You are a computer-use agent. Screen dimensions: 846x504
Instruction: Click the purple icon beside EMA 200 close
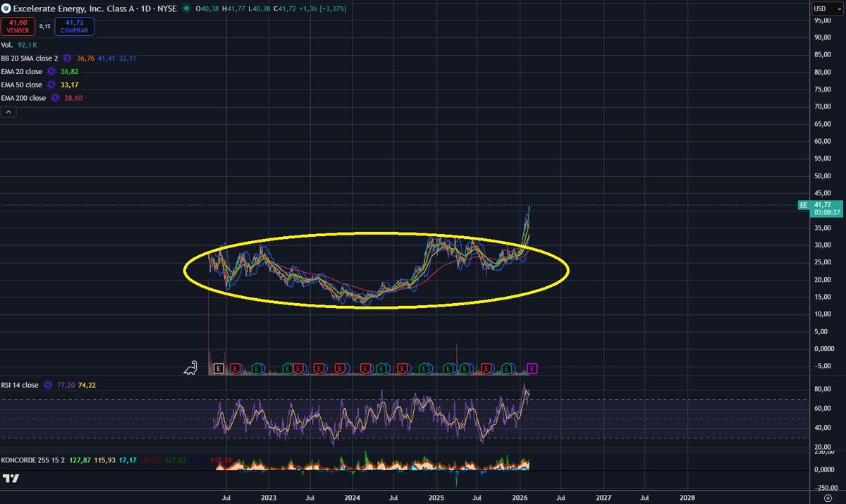[54, 98]
